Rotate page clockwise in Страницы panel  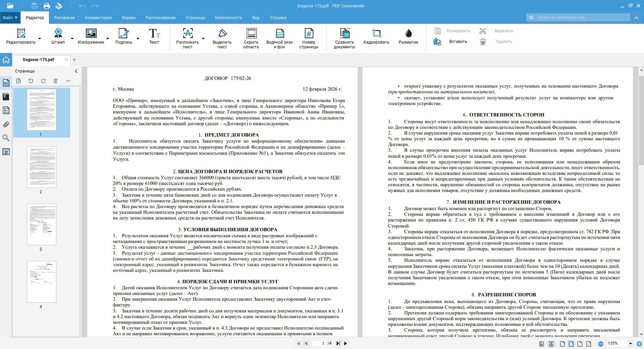43,81
